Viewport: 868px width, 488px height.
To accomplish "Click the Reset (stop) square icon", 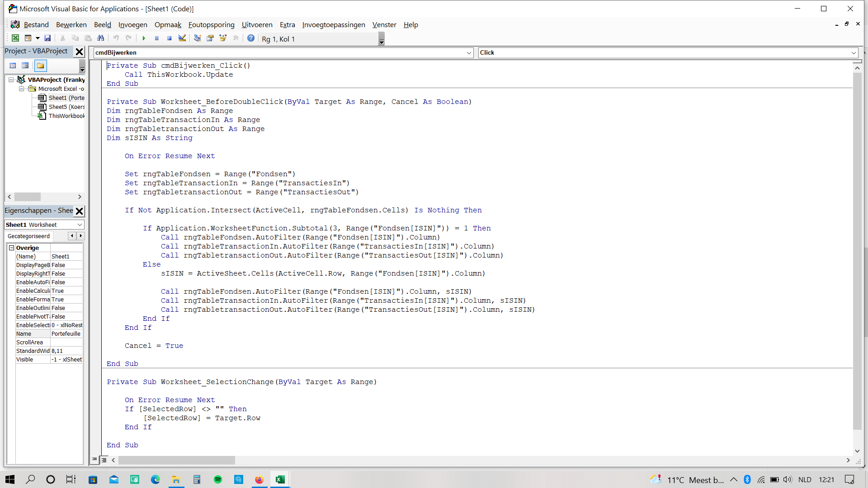I will (x=169, y=38).
